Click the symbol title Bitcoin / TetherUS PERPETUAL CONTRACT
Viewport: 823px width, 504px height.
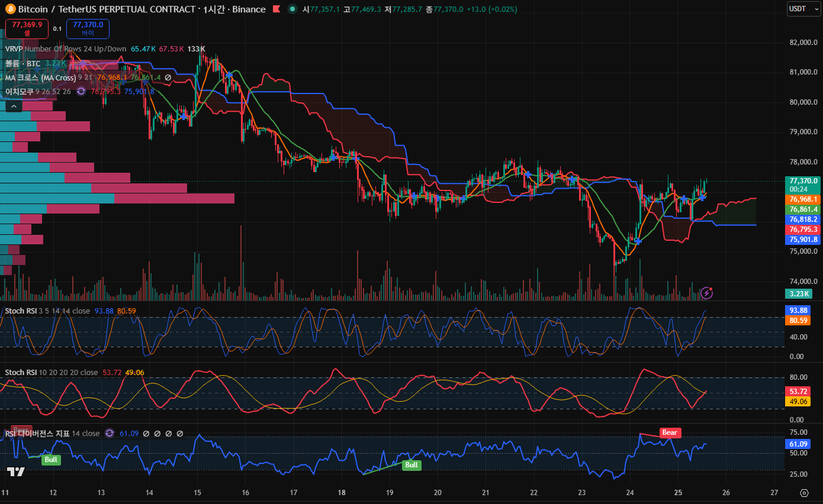tap(107, 9)
